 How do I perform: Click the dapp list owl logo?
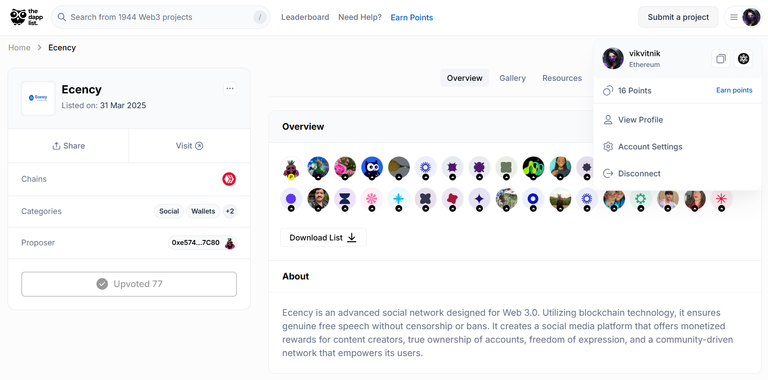coord(25,17)
